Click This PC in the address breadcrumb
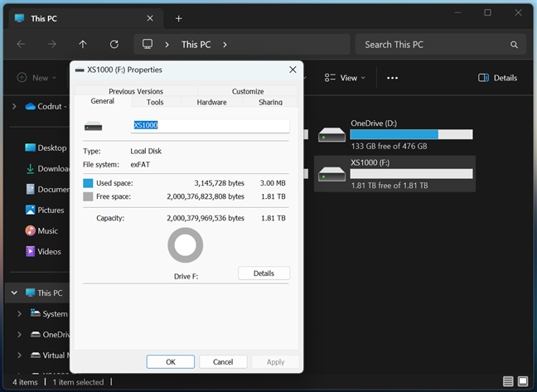This screenshot has width=537, height=392. (x=196, y=45)
